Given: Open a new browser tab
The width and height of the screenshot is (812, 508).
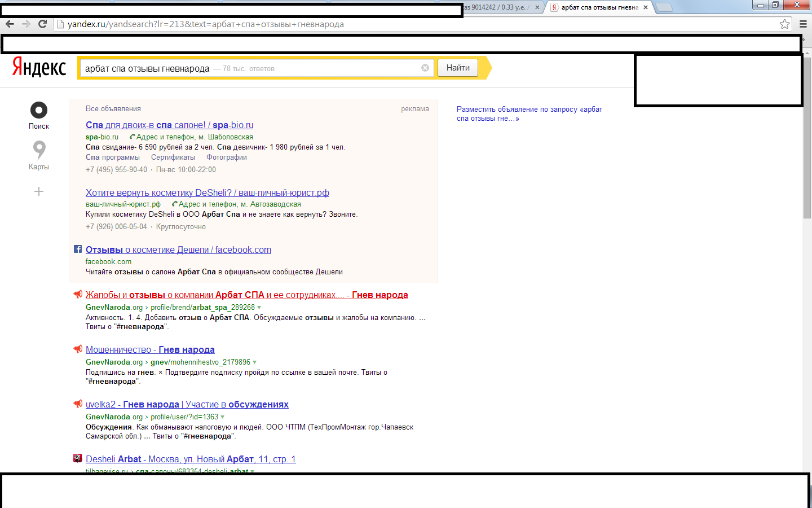Looking at the screenshot, I should coord(664,7).
